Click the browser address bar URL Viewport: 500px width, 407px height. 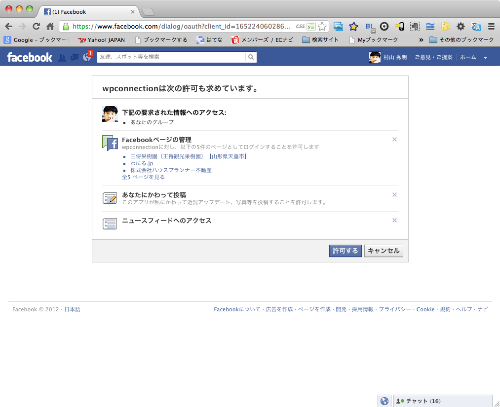click(x=181, y=26)
